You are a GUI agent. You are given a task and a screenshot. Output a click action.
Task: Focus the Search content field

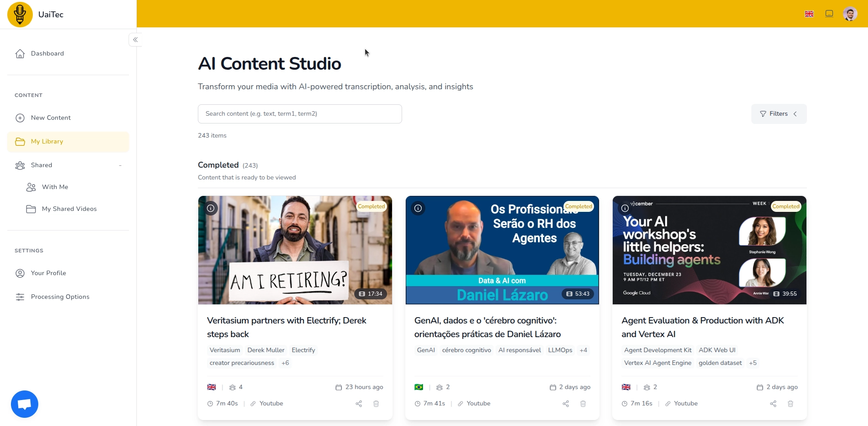click(x=300, y=114)
